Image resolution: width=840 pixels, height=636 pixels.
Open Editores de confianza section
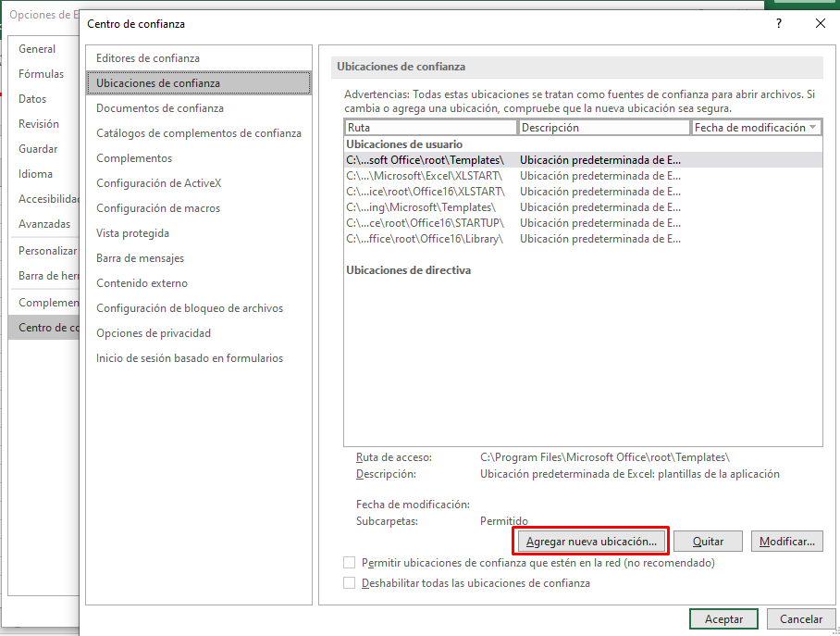coord(148,58)
